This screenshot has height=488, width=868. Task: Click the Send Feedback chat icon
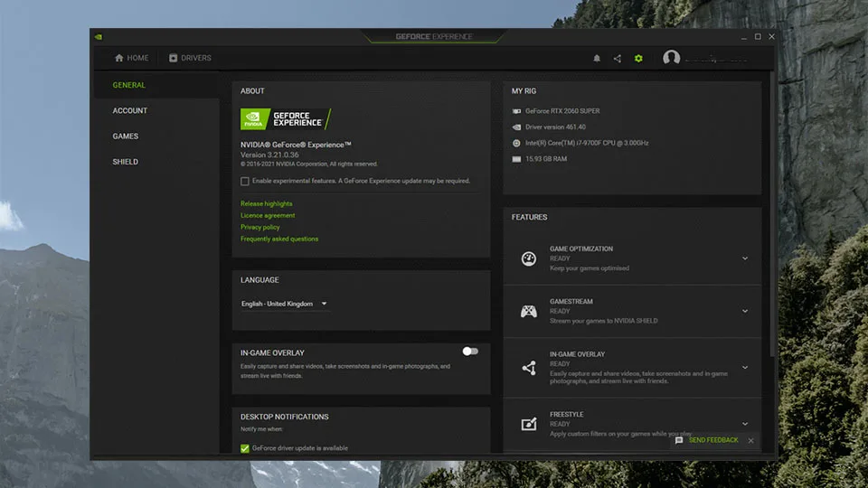pos(679,440)
